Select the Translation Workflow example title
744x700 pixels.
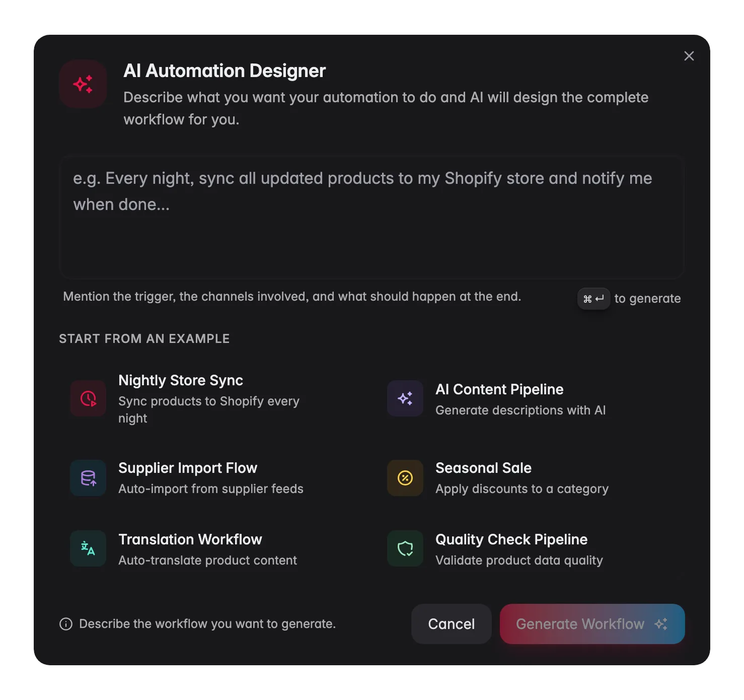[x=190, y=539]
